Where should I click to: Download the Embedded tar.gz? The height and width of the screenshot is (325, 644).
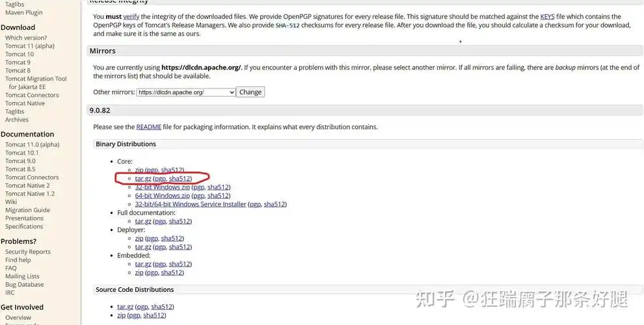(x=143, y=264)
